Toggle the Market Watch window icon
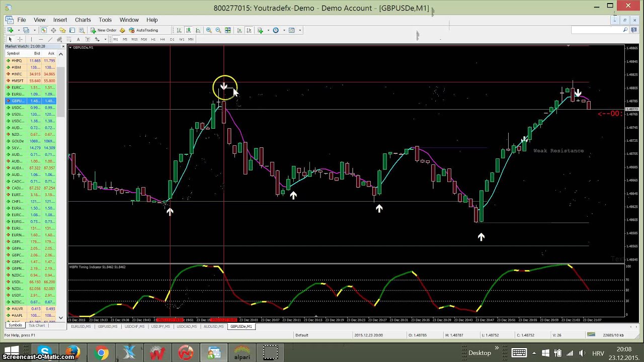 [44, 30]
